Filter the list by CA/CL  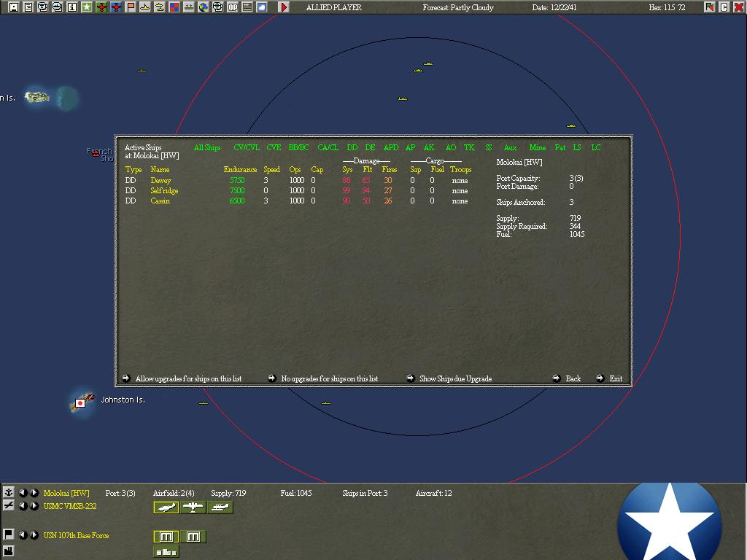pyautogui.click(x=328, y=147)
